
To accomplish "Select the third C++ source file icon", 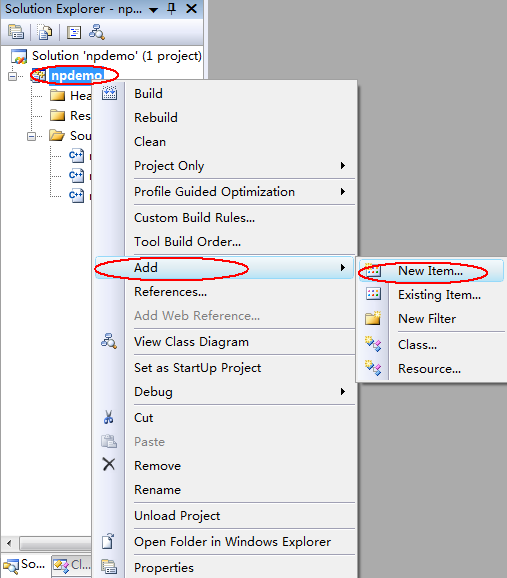I will [76, 195].
